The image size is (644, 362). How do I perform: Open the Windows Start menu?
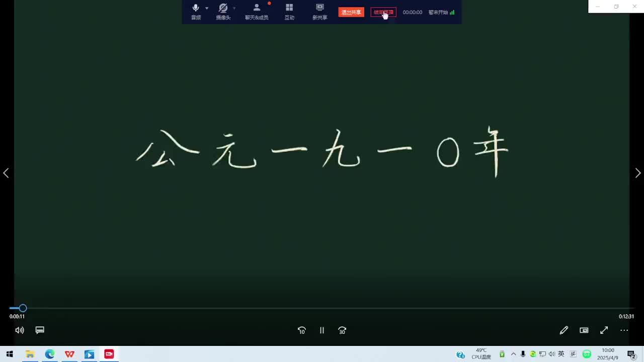10,354
